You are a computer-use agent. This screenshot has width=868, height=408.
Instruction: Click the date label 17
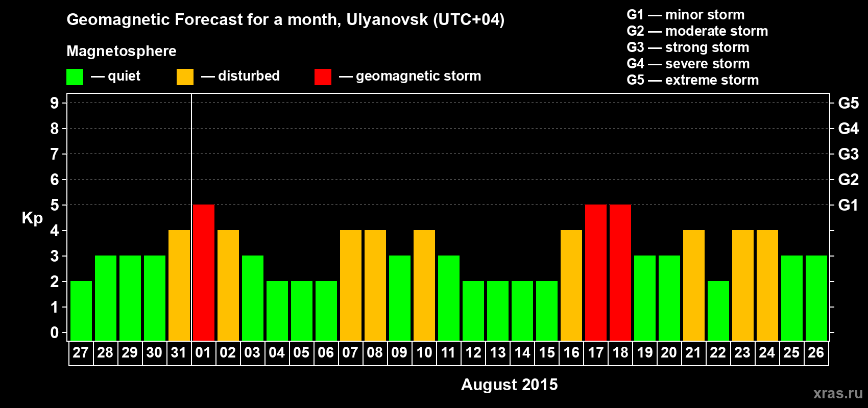[x=596, y=353]
